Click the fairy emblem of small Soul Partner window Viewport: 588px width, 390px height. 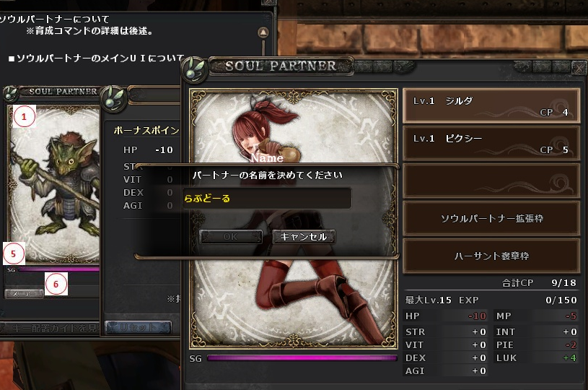pos(11,93)
